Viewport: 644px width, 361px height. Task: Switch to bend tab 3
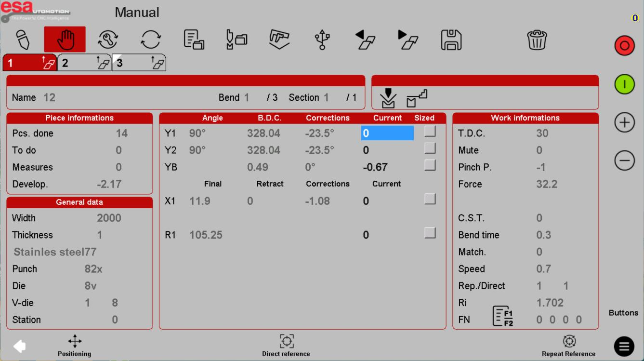tap(139, 63)
